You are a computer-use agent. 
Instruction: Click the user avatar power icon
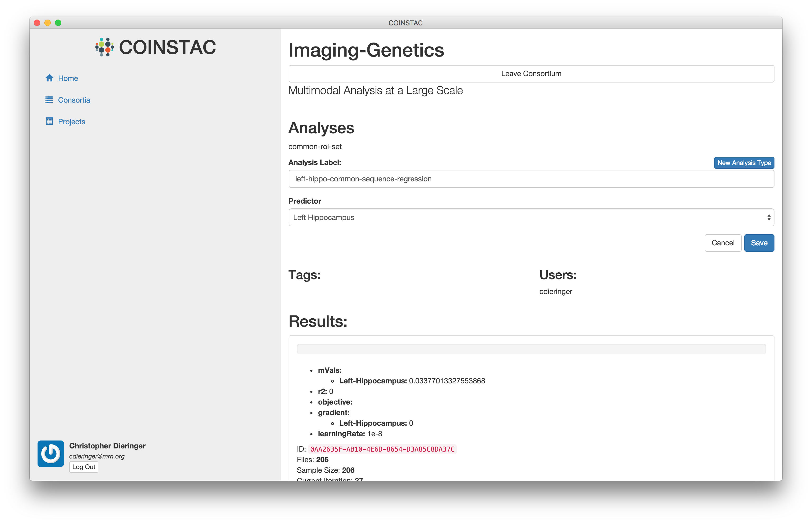point(50,454)
